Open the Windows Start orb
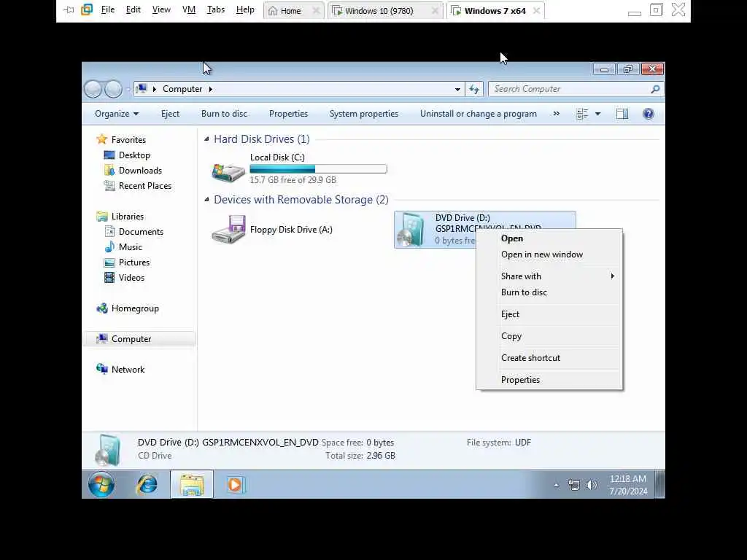This screenshot has width=747, height=560. [x=101, y=485]
